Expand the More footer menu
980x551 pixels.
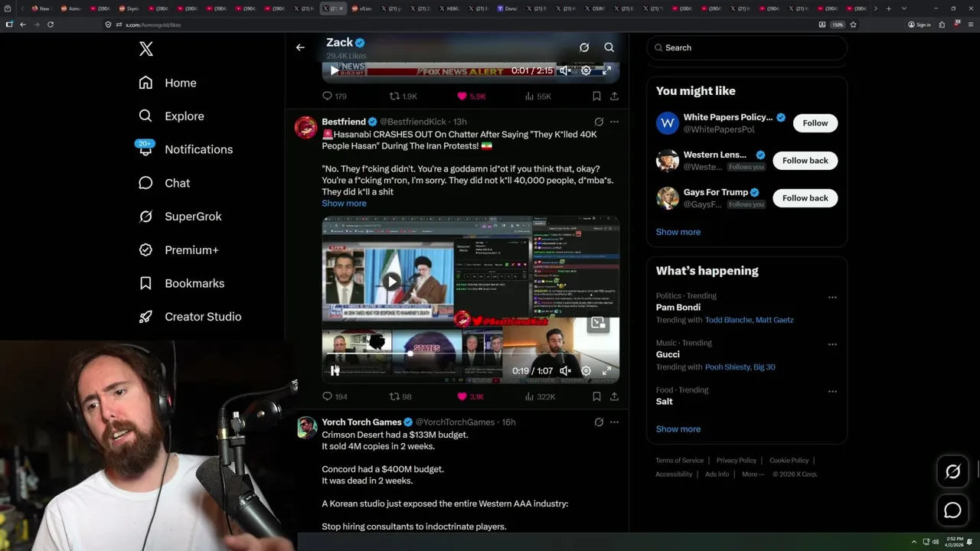(753, 474)
